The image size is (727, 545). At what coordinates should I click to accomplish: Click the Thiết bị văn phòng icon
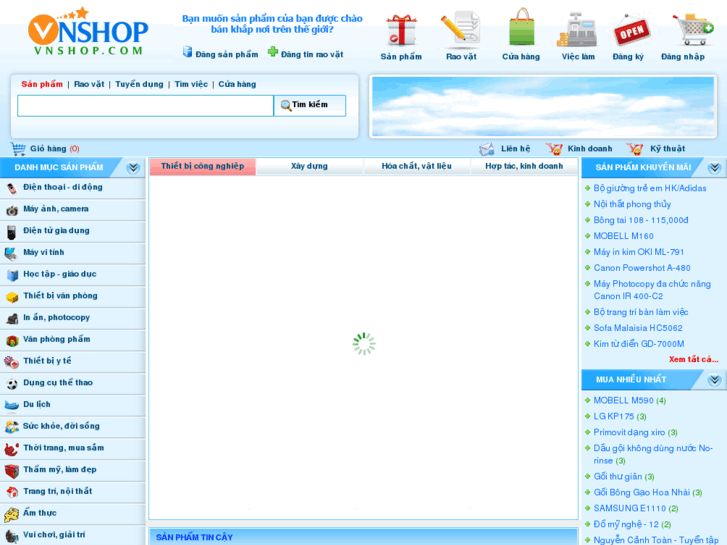pyautogui.click(x=12, y=297)
